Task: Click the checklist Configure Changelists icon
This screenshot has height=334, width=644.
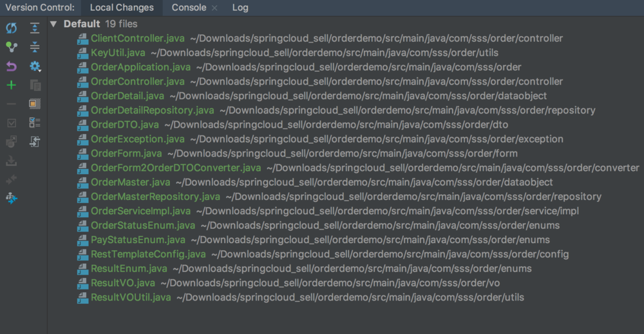Action: pyautogui.click(x=35, y=123)
